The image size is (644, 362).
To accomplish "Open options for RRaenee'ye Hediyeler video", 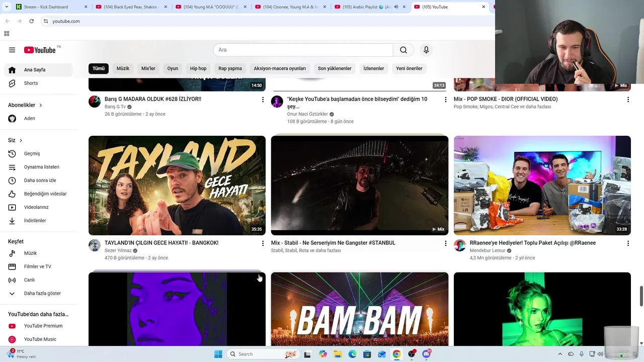I will 628,243.
